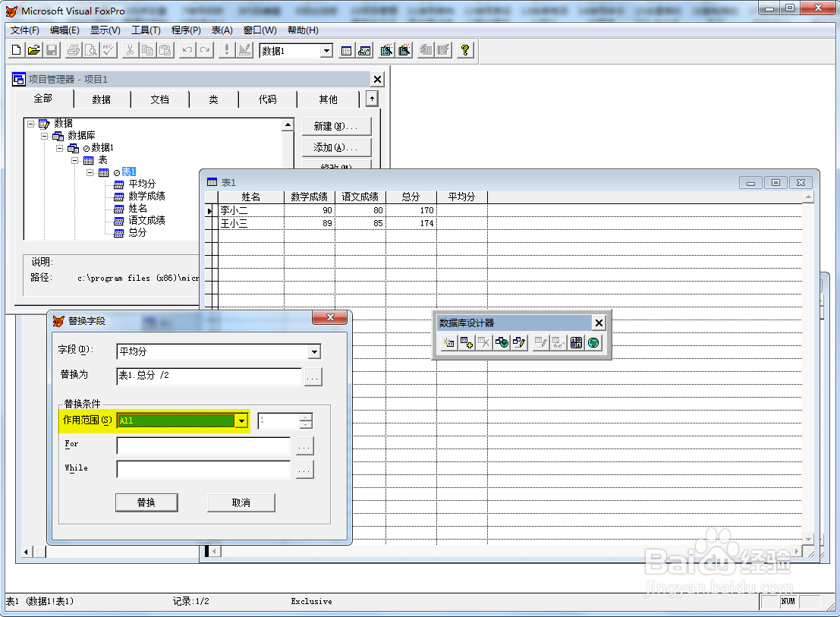The image size is (840, 617).
Task: Select 数学成绩 field in the project tree
Action: (146, 196)
